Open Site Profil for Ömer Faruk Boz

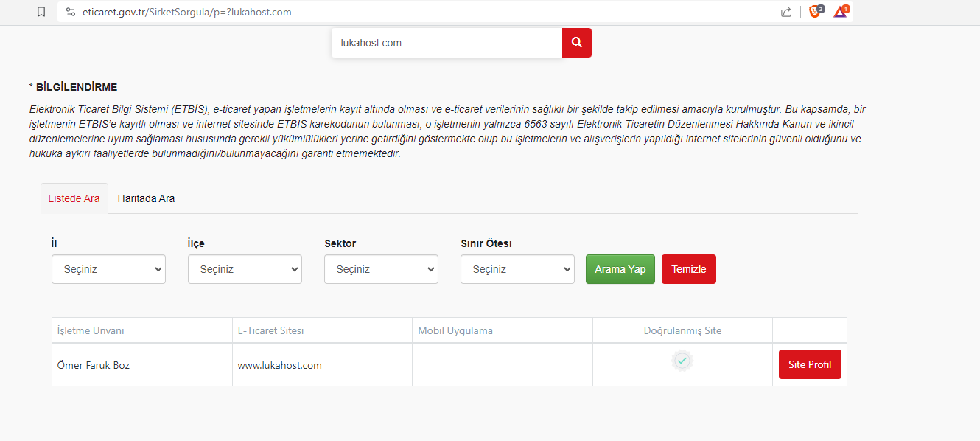point(810,364)
